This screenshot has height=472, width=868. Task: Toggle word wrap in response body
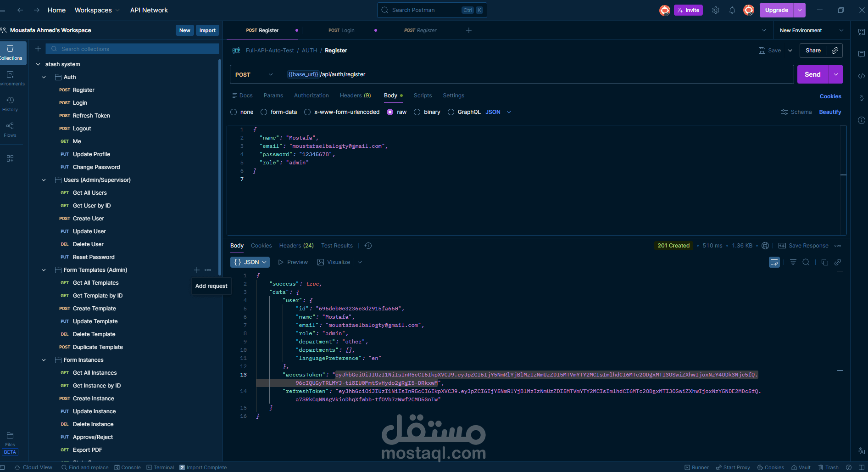pyautogui.click(x=774, y=262)
